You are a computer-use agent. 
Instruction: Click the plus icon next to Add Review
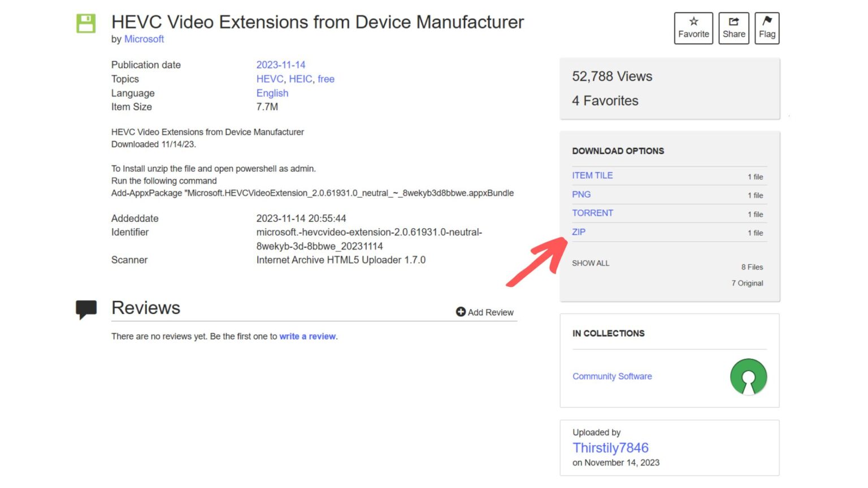[x=461, y=312]
